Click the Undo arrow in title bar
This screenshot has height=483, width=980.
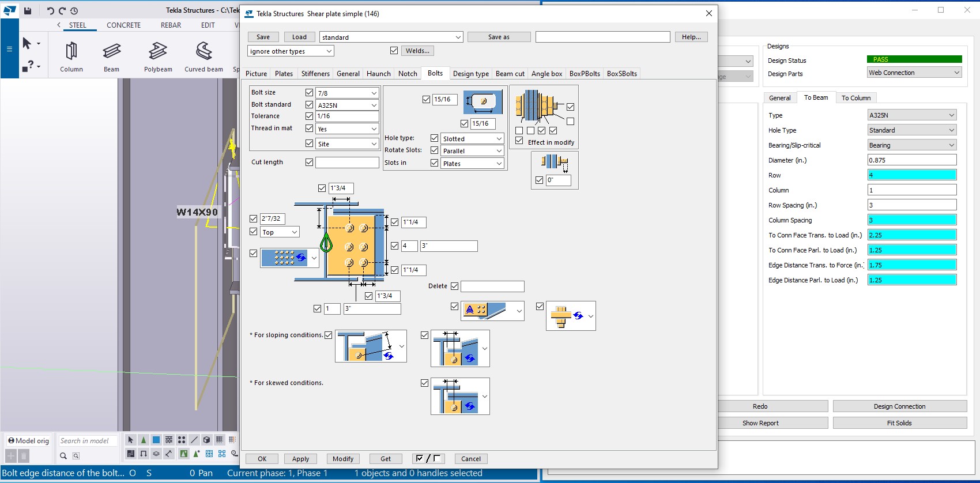coord(50,10)
